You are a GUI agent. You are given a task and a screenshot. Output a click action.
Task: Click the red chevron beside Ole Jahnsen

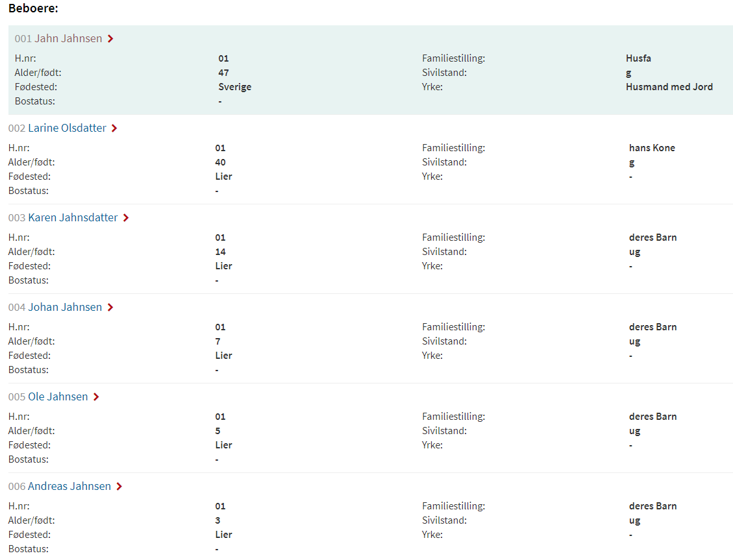pyautogui.click(x=96, y=397)
